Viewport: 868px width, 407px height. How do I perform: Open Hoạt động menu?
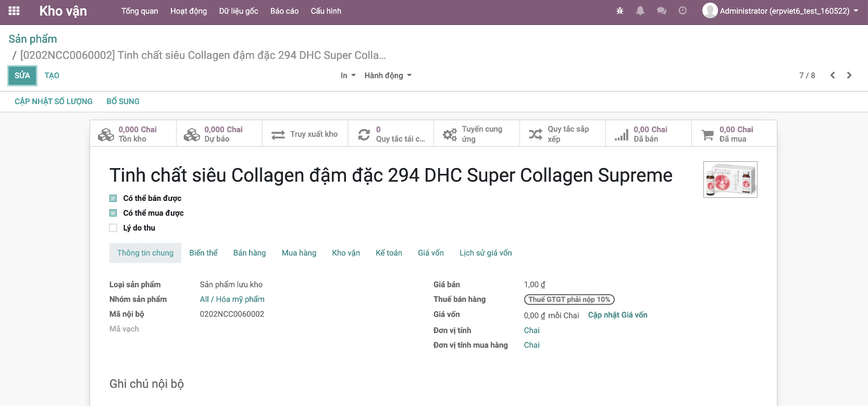189,11
